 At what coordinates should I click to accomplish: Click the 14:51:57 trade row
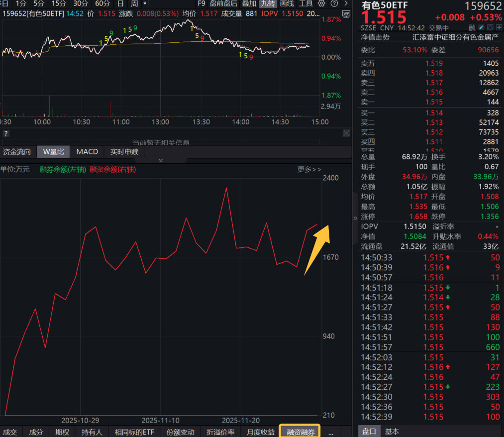coord(430,347)
